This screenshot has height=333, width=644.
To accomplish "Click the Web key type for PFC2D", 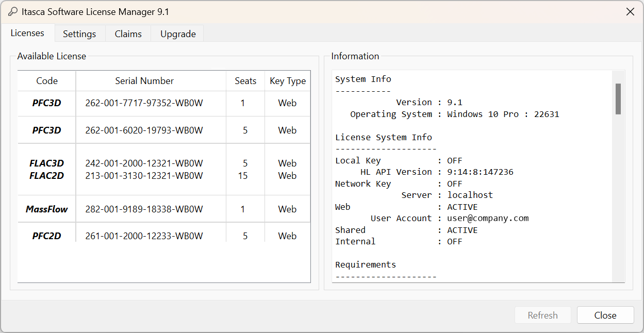I will (288, 236).
